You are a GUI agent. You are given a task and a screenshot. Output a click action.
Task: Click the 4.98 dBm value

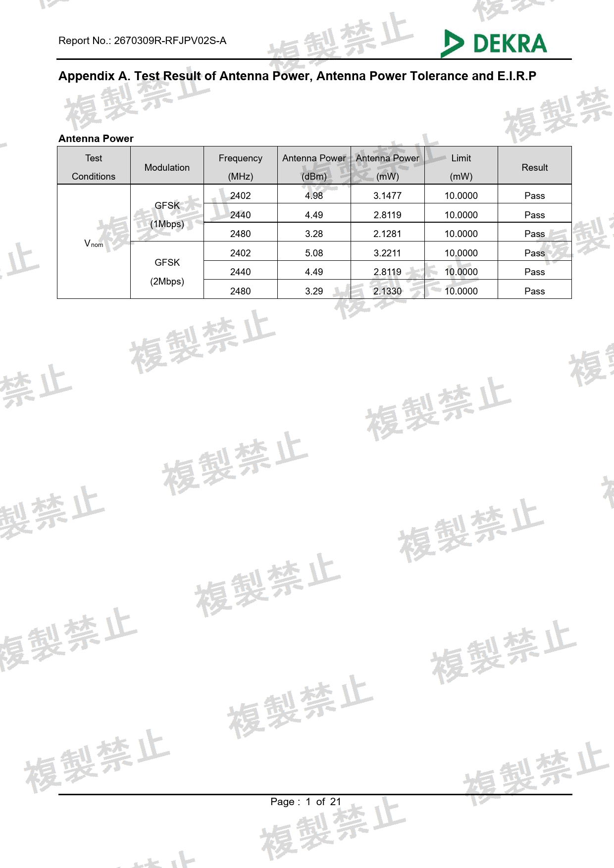(314, 195)
